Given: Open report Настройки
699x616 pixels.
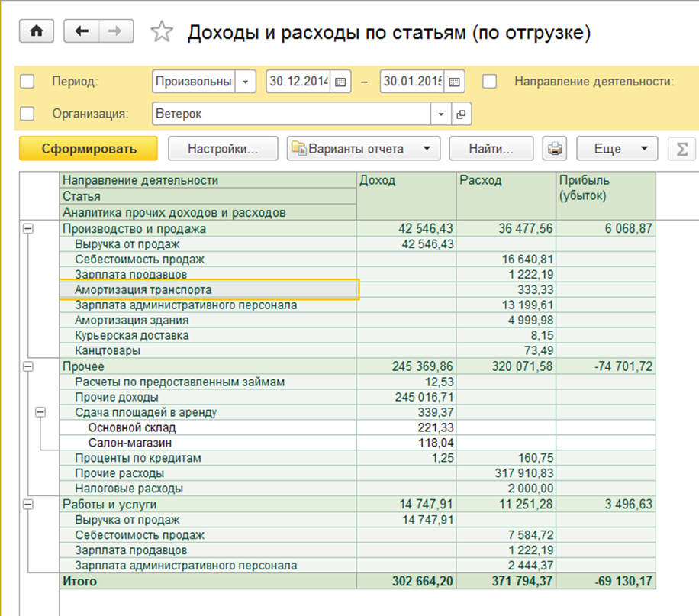Looking at the screenshot, I should [x=223, y=149].
